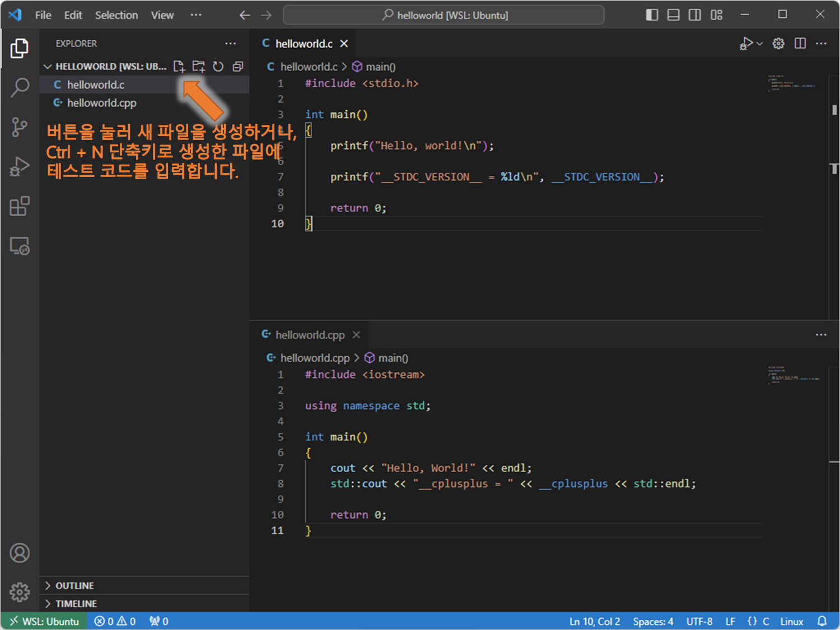
Task: Change end of line sequence LF
Action: pos(730,621)
